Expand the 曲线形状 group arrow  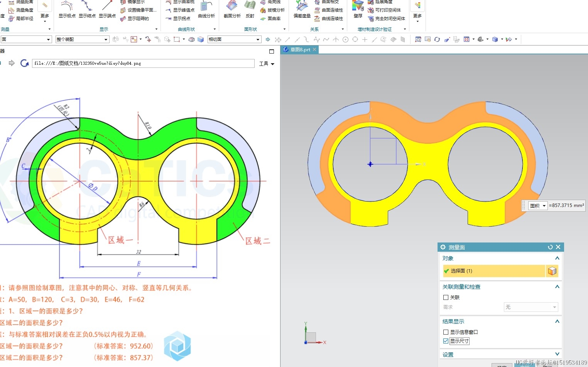point(215,29)
